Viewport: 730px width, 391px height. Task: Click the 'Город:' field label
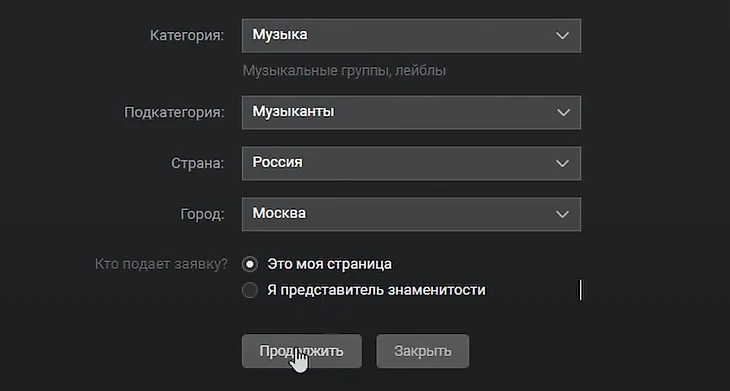click(202, 214)
